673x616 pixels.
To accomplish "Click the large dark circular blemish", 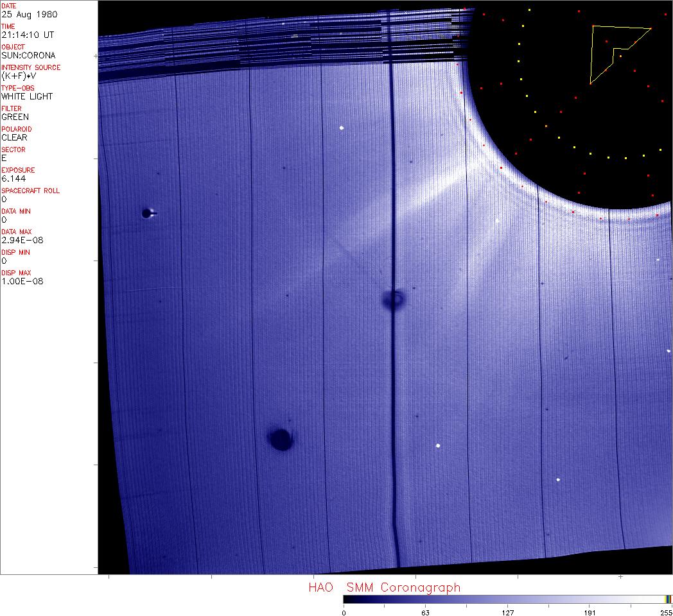I will click(281, 440).
